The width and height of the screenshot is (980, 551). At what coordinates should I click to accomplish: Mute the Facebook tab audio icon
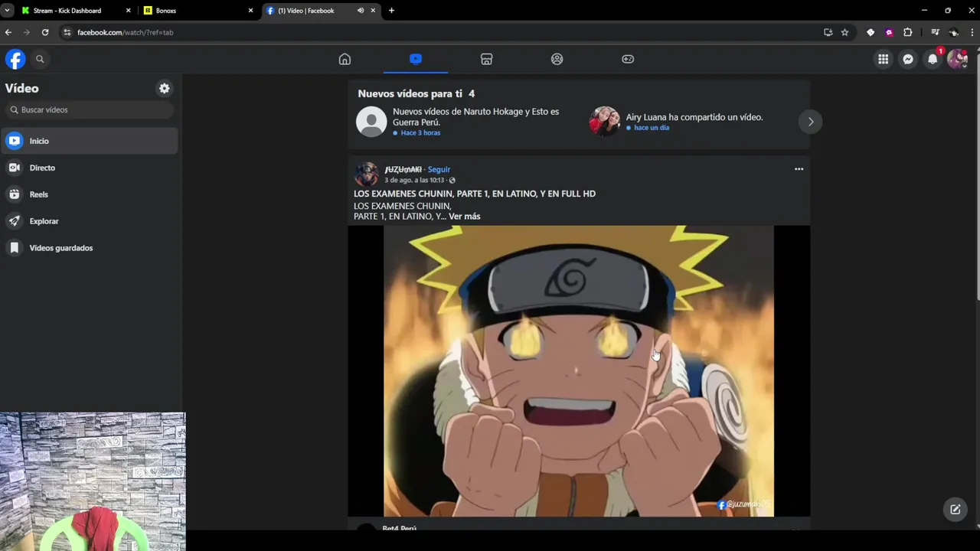(361, 11)
